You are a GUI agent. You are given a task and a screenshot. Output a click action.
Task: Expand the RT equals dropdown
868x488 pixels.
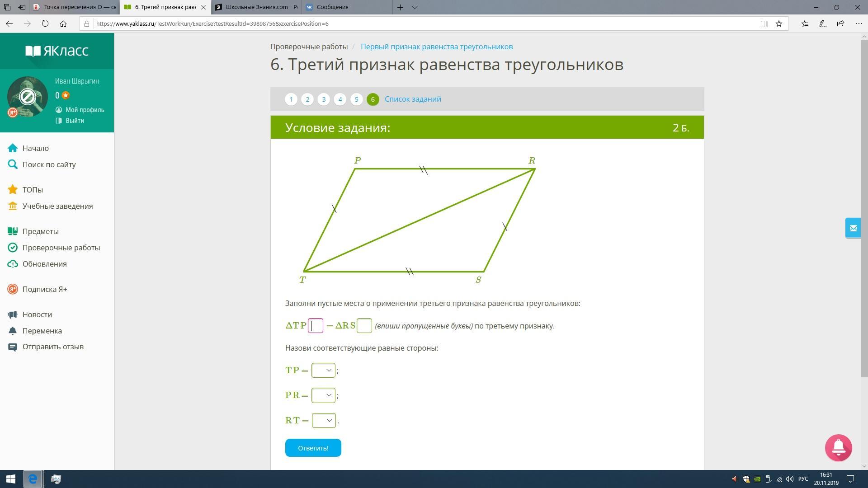(324, 420)
